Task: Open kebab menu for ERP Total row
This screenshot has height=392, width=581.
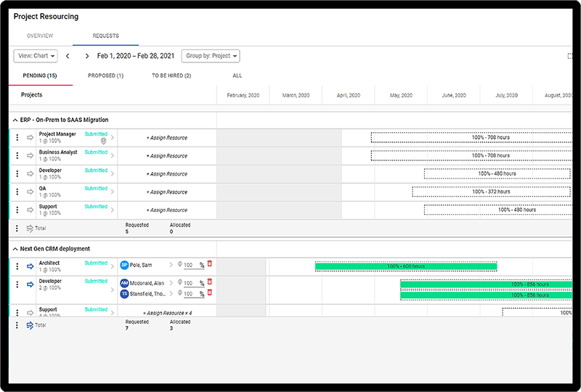Action: click(17, 228)
